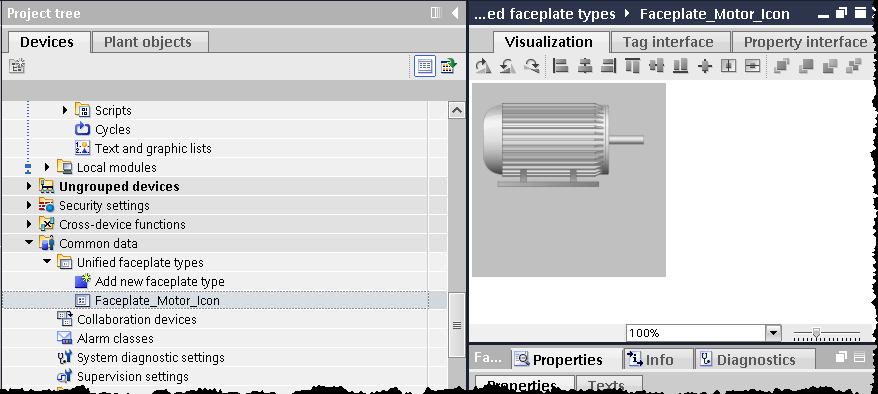The width and height of the screenshot is (878, 394).
Task: Click the center-on-screen alignment icon
Action: [705, 66]
